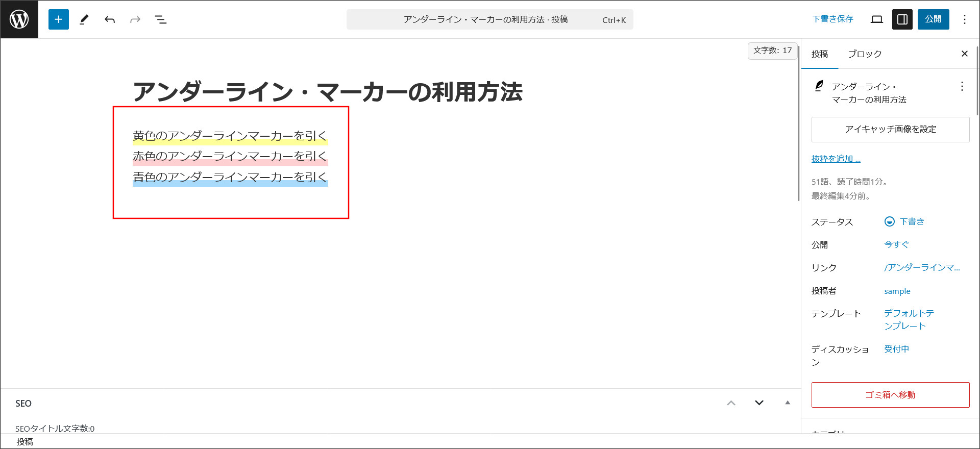Click the 投稿者 label

click(824, 291)
